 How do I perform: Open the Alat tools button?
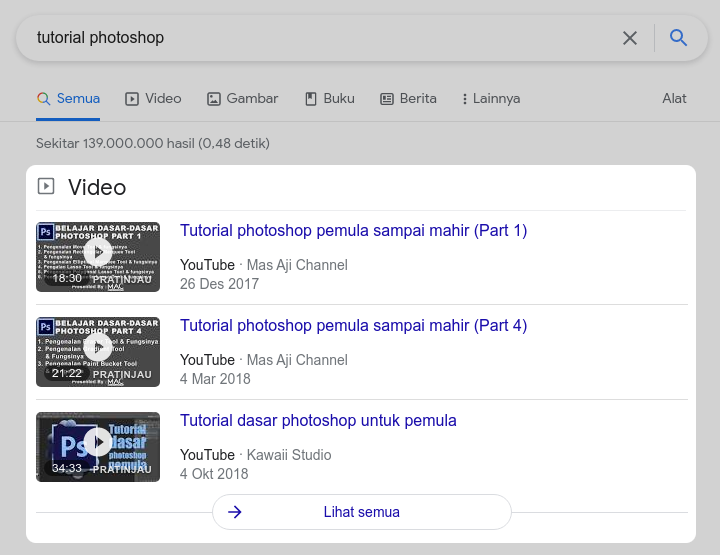click(x=674, y=99)
